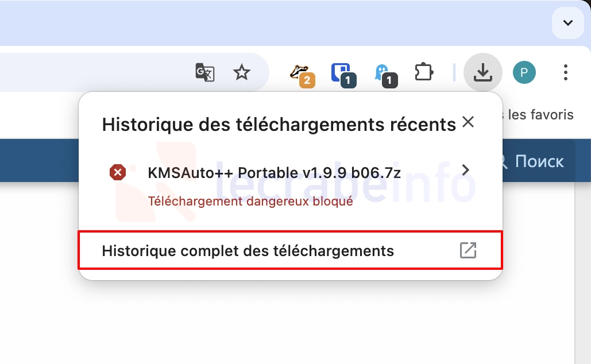Click the Google Translate icon in address bar
The height and width of the screenshot is (364, 591).
click(205, 72)
